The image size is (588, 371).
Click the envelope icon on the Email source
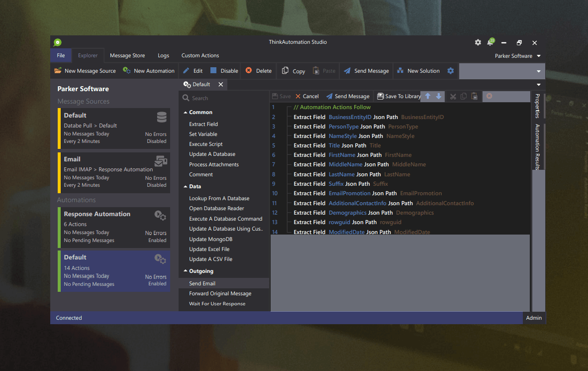[161, 160]
